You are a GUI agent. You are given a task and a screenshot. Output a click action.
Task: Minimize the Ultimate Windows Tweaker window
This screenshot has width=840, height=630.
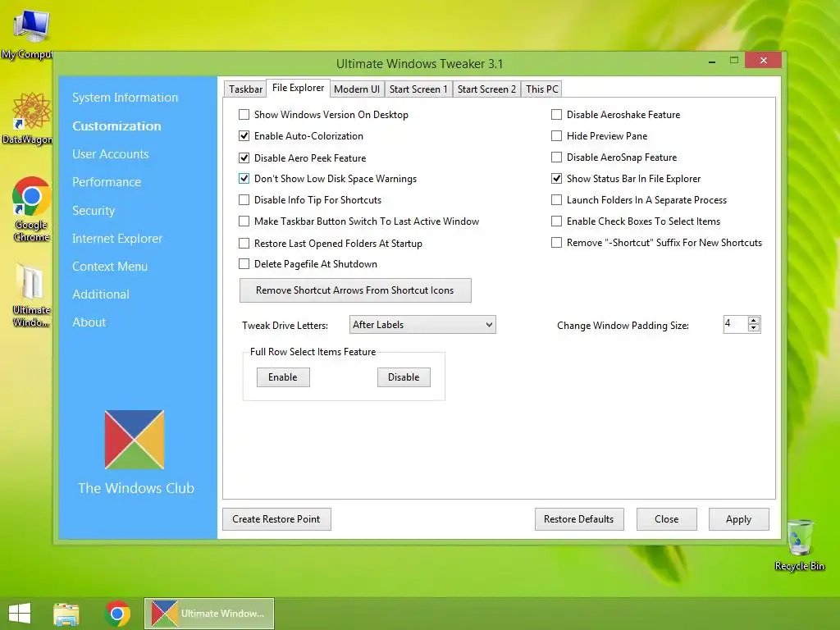pyautogui.click(x=712, y=62)
